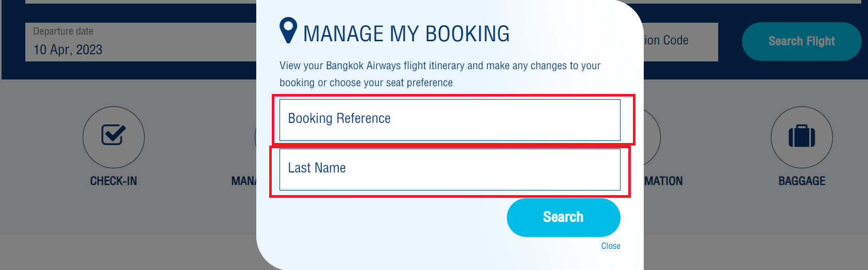The height and width of the screenshot is (270, 868).
Task: Close the Manage My Booking dialog via Close link
Action: point(611,246)
